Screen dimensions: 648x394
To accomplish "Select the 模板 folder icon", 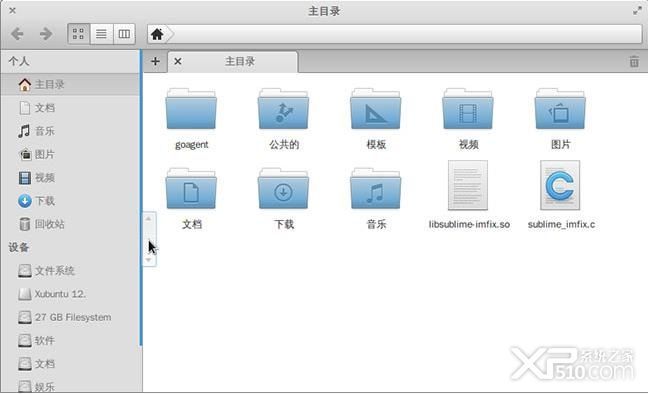I will 376,109.
